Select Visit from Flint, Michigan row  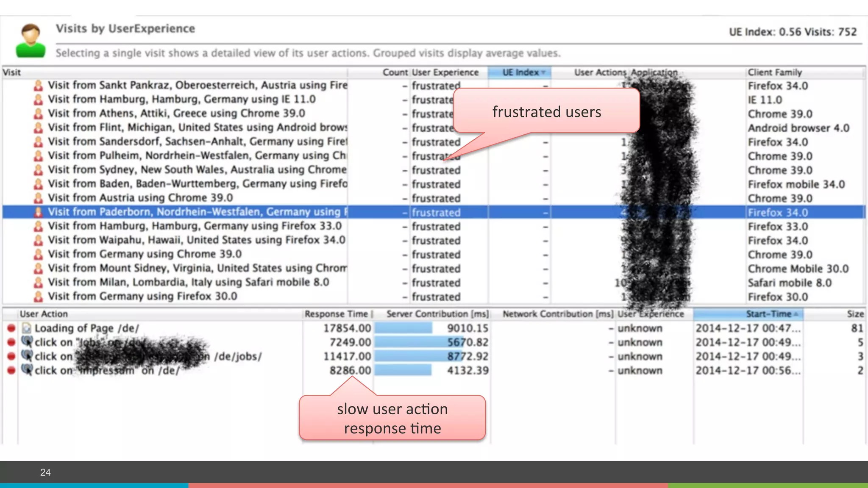click(x=433, y=128)
